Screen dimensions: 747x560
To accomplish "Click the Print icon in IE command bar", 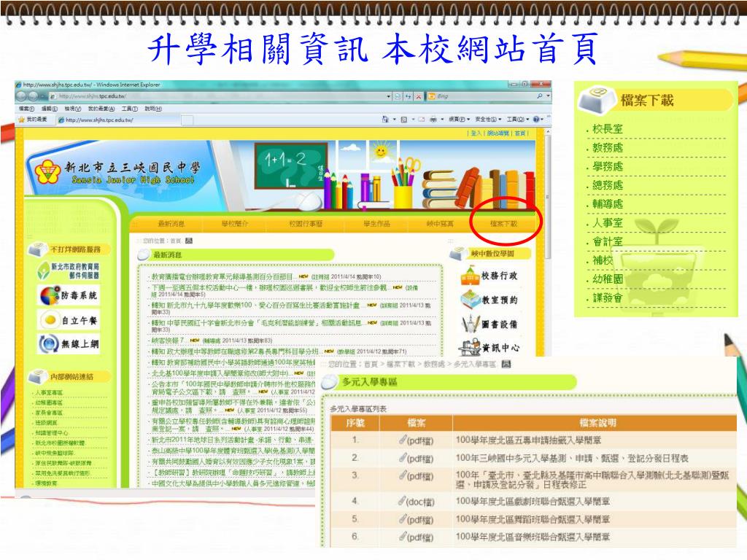I will 433,119.
